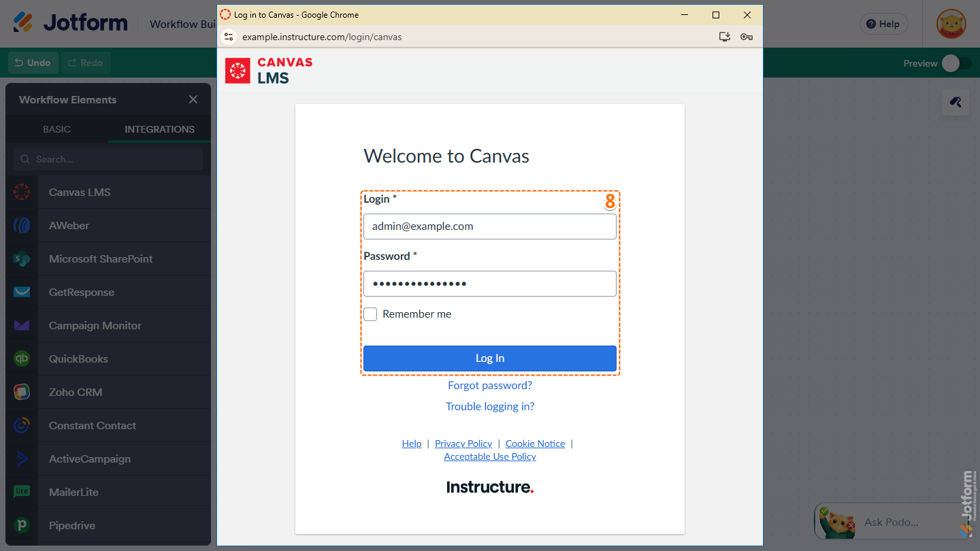
Task: Select the AWeber list label
Action: 69,226
